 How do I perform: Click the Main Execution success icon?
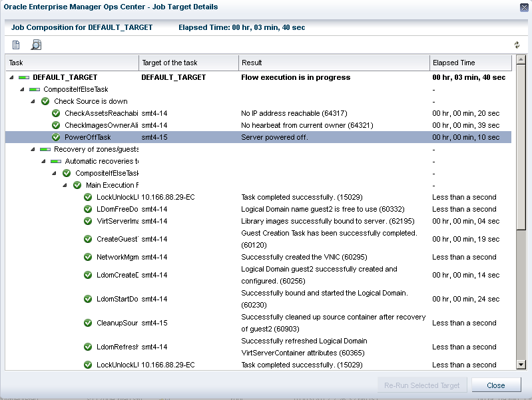[77, 185]
